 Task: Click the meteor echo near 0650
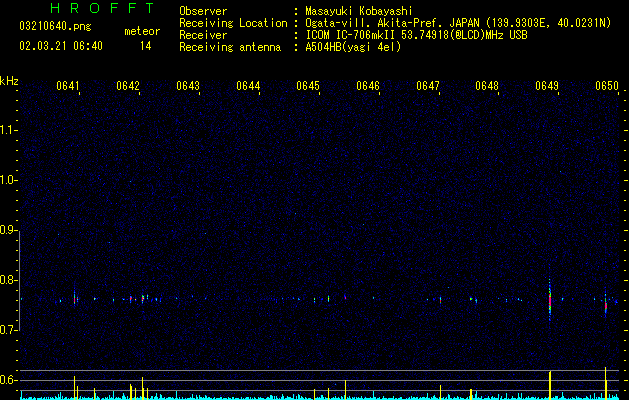point(606,304)
